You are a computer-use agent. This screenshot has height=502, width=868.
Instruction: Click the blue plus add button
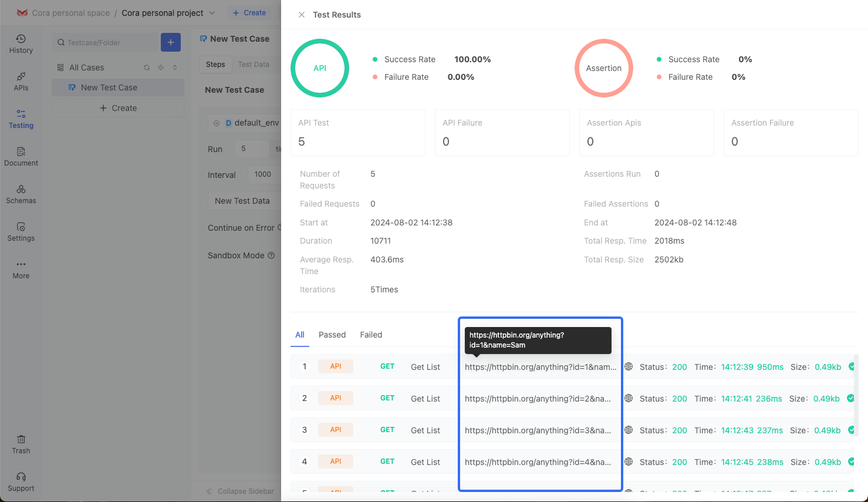coord(171,42)
